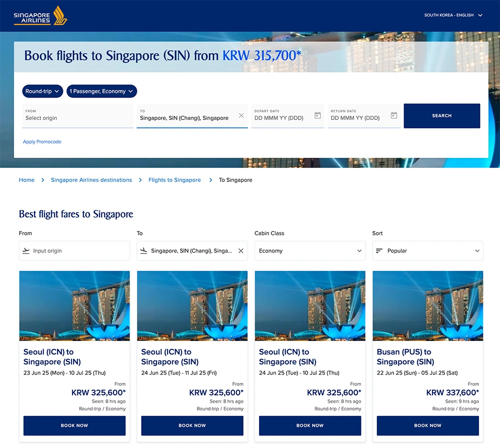Click the chevron after Home breadcrumb

(x=42, y=180)
